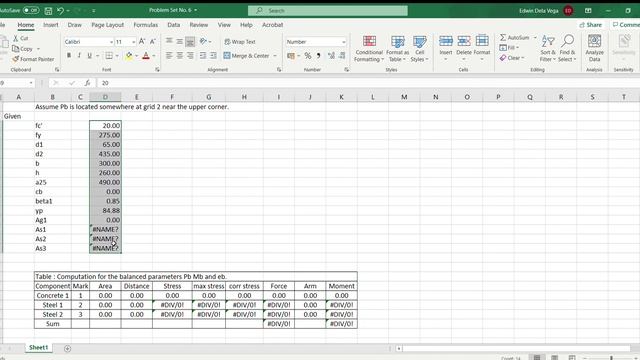The width and height of the screenshot is (640, 360).
Task: Click the Cut command
Action: 21,38
